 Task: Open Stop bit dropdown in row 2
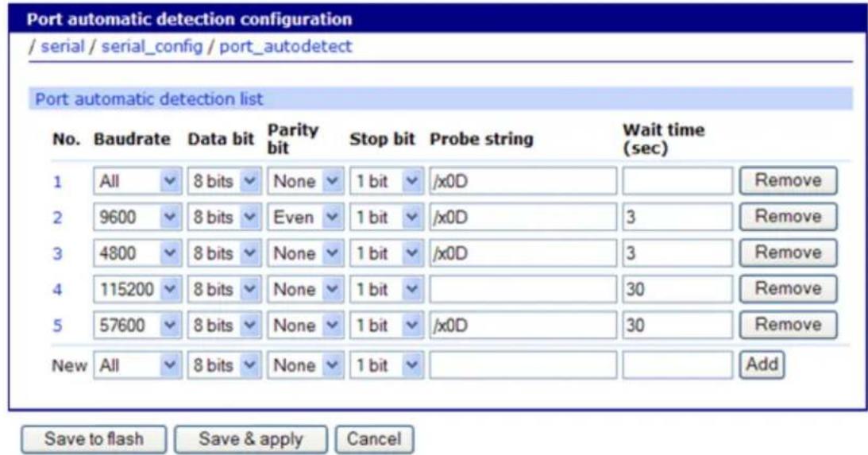point(387,217)
